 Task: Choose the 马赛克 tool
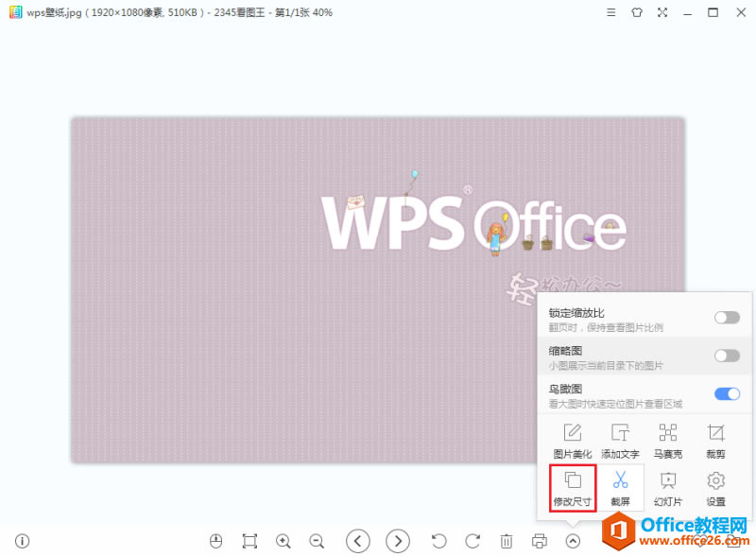click(x=668, y=441)
